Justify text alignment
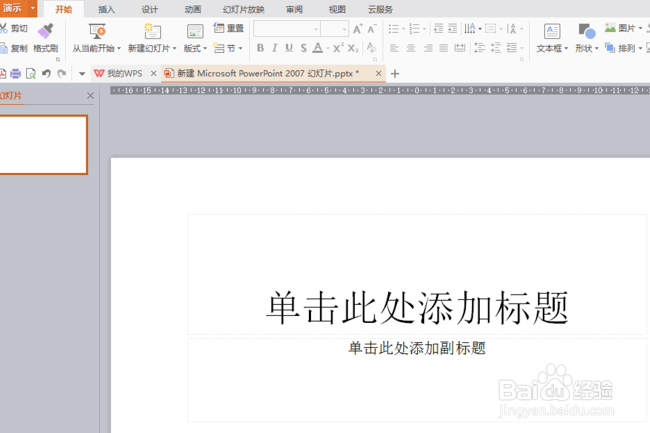 coord(444,48)
